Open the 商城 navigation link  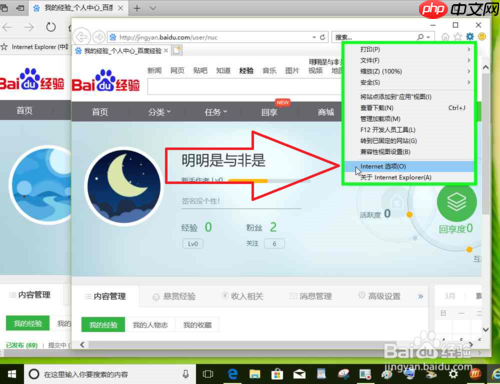tap(326, 112)
